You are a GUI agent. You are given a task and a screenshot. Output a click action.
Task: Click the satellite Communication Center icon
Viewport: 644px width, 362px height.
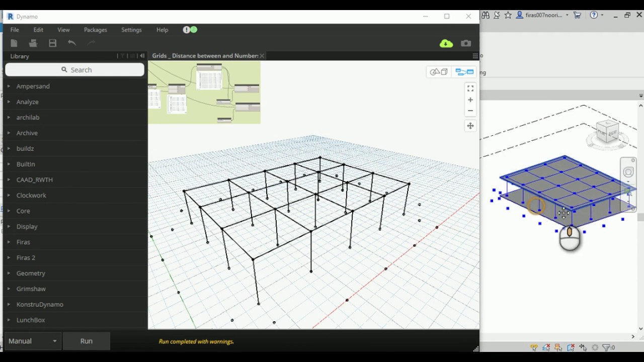pos(497,15)
